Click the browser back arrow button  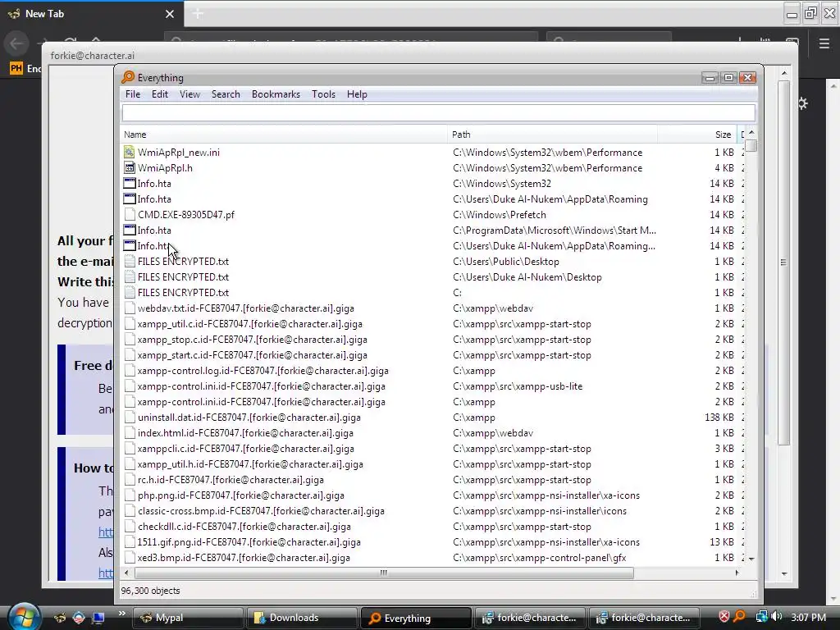[x=16, y=43]
